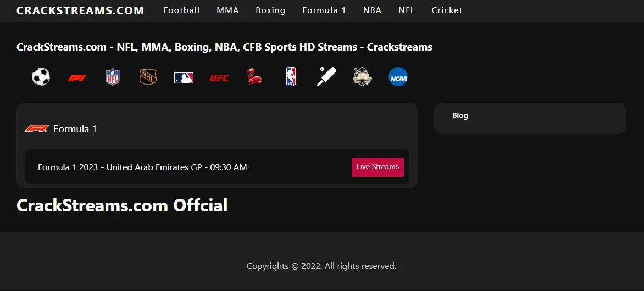
Task: Click the Formula 1 section heading
Action: tap(75, 129)
